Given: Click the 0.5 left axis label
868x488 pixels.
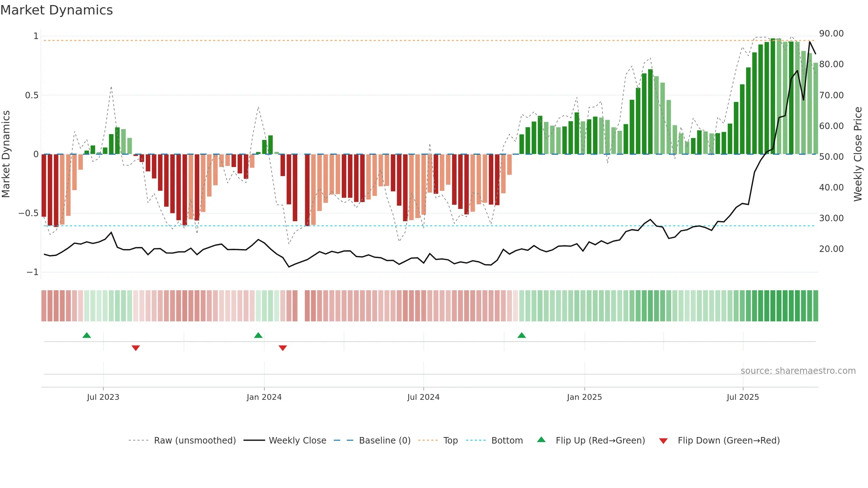Looking at the screenshot, I should tap(31, 95).
